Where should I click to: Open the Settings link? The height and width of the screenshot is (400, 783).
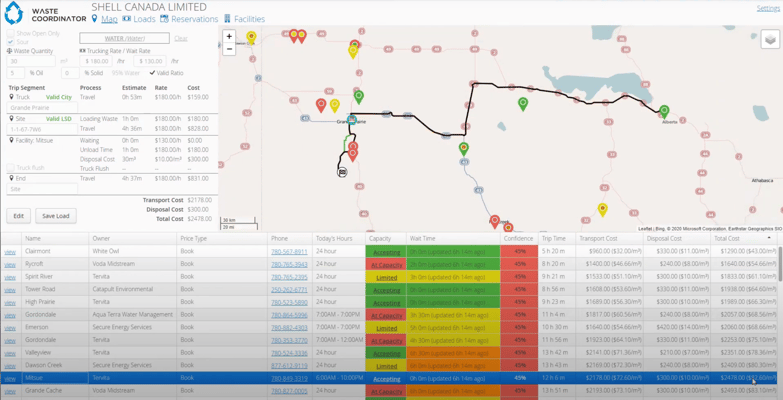pos(770,8)
